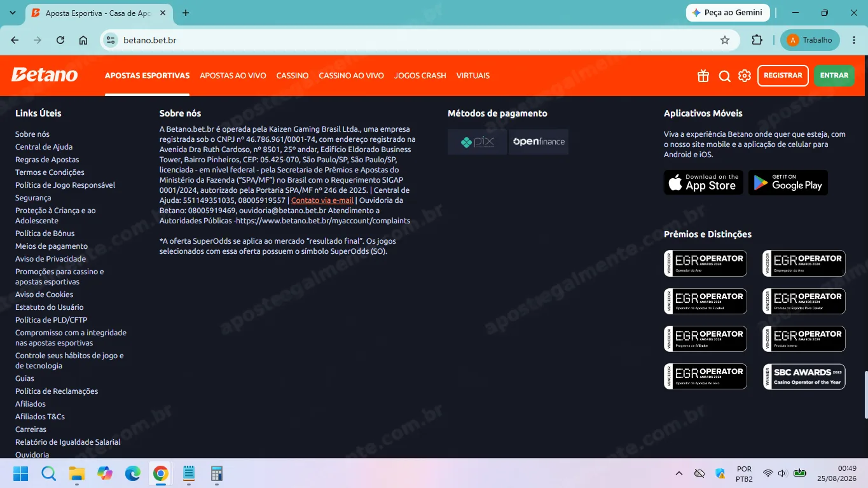Screen dimensions: 868x488
Task: Click the Open Finance payment logo
Action: pyautogui.click(x=539, y=142)
